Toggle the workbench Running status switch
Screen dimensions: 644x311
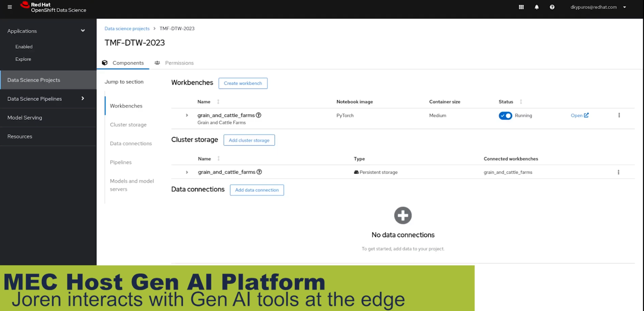505,116
